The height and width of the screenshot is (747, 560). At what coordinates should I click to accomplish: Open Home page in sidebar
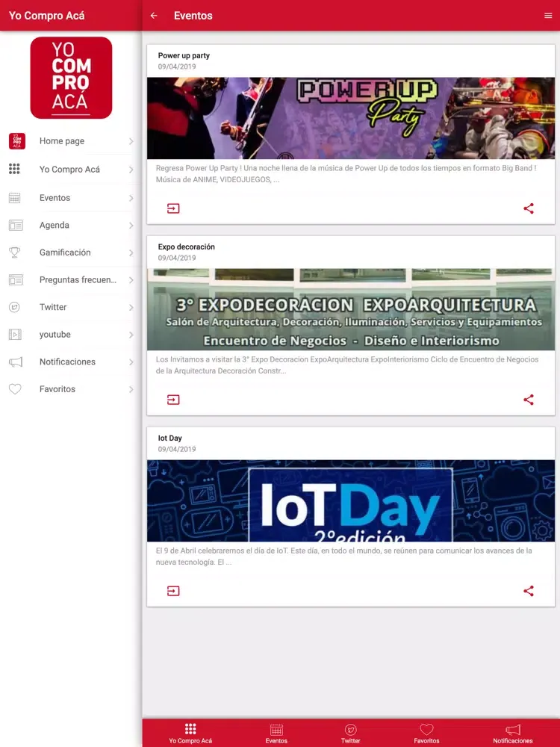72,141
